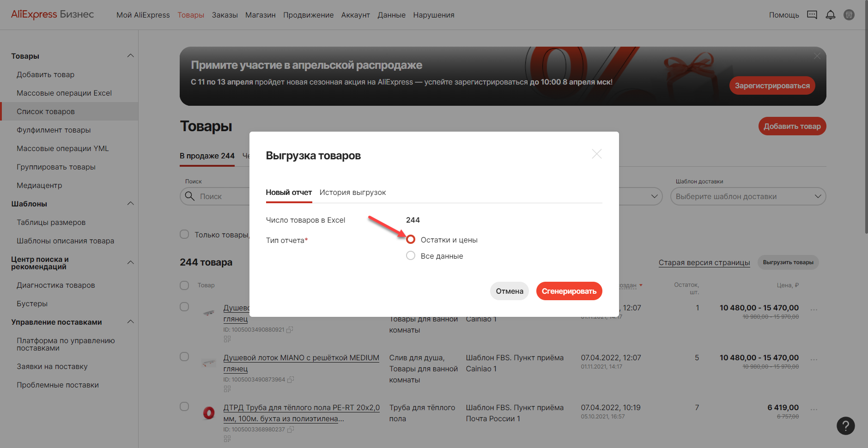Tick checkbox for ДТРД Труба product
This screenshot has width=868, height=448.
coord(184,406)
